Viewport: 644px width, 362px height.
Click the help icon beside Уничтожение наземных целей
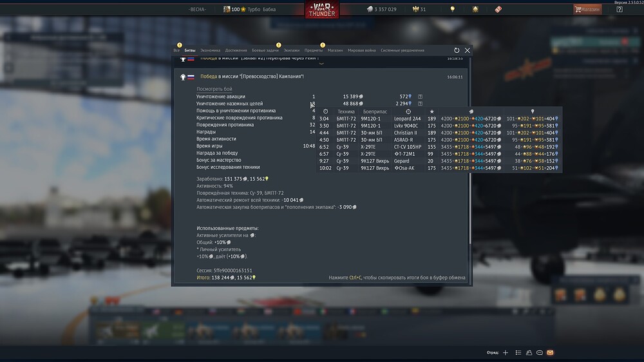[421, 104]
